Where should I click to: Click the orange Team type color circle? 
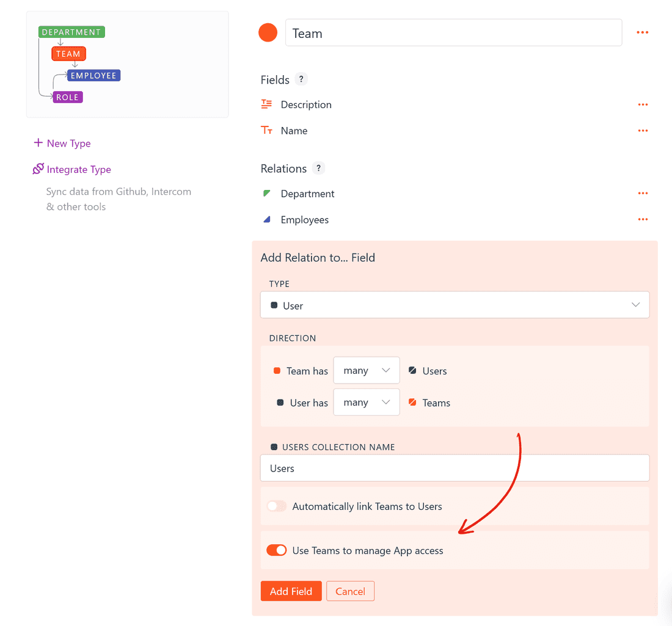pyautogui.click(x=268, y=32)
